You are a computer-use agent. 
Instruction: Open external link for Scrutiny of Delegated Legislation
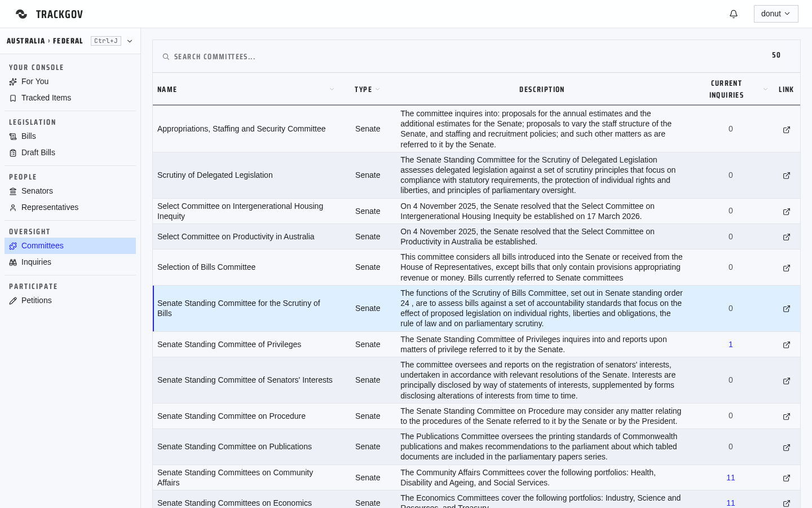pos(787,176)
